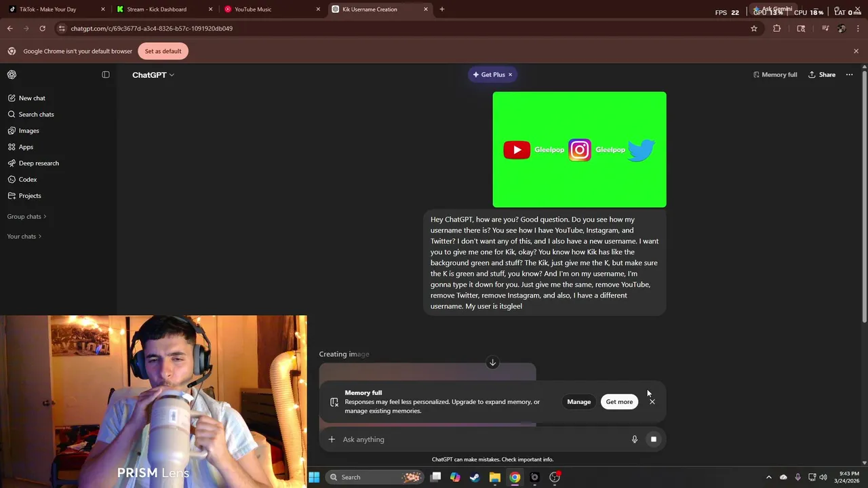Screen dimensions: 868x488
Task: Open the Chrome three-dot menu
Action: point(859,28)
